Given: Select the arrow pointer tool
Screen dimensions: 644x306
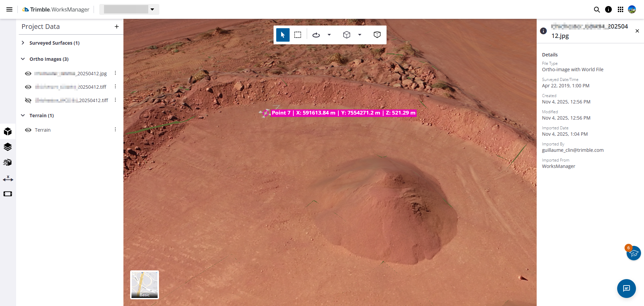Looking at the screenshot, I should tap(283, 35).
